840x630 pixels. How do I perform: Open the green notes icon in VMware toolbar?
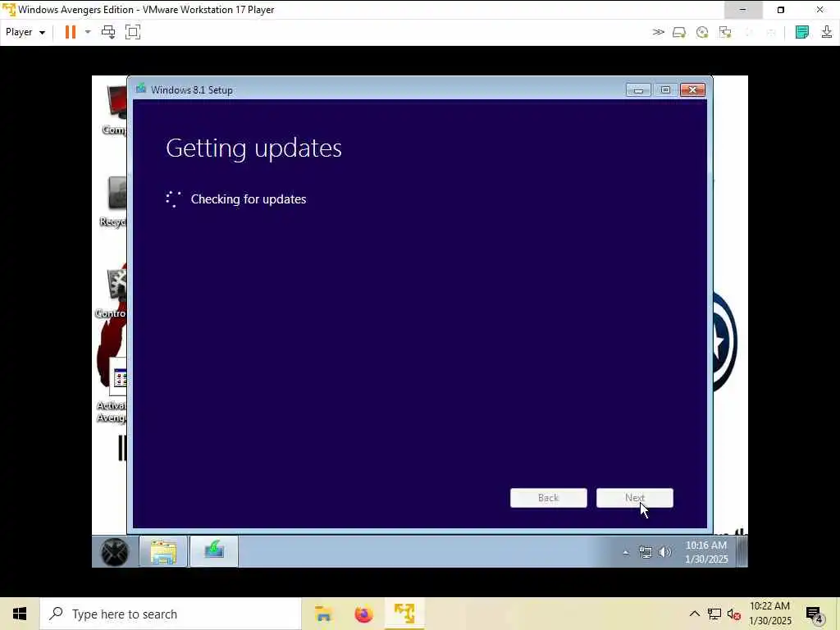coord(802,32)
